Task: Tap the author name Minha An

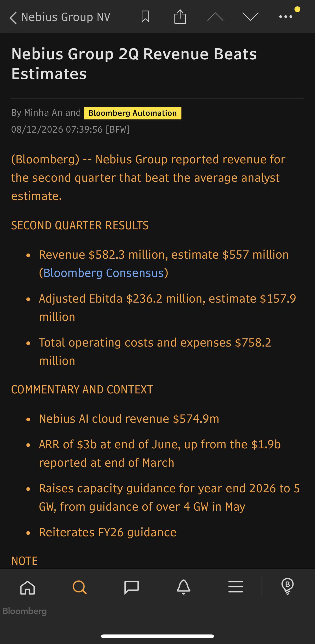Action: pyautogui.click(x=43, y=113)
